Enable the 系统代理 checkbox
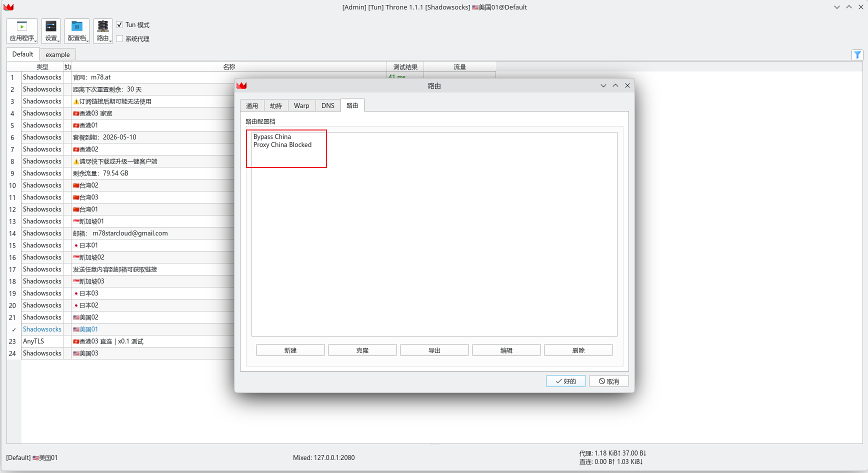The image size is (868, 473). 119,38
